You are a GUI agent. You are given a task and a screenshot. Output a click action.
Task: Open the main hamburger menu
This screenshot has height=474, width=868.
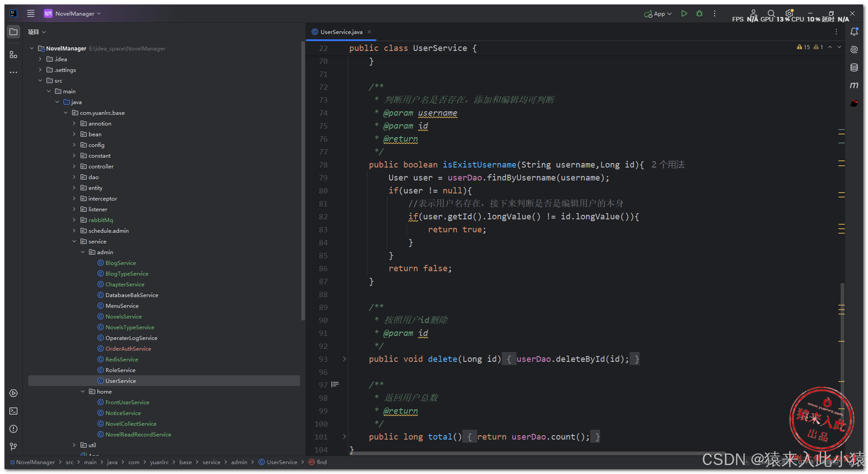(31, 13)
